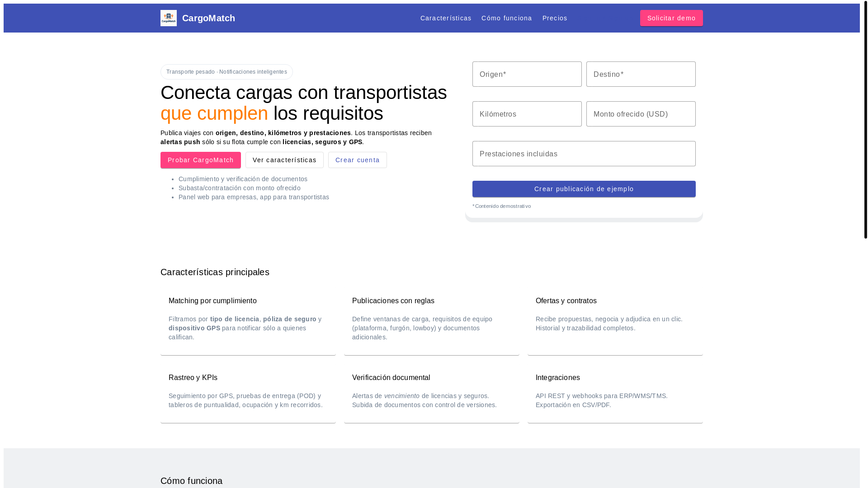Click the CargoMatch logo icon

click(x=169, y=18)
